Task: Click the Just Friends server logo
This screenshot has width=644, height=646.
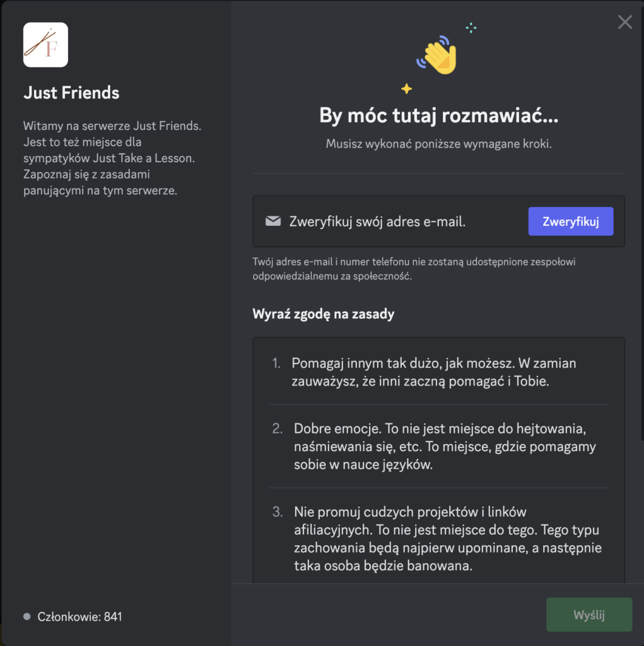Action: pyautogui.click(x=46, y=45)
